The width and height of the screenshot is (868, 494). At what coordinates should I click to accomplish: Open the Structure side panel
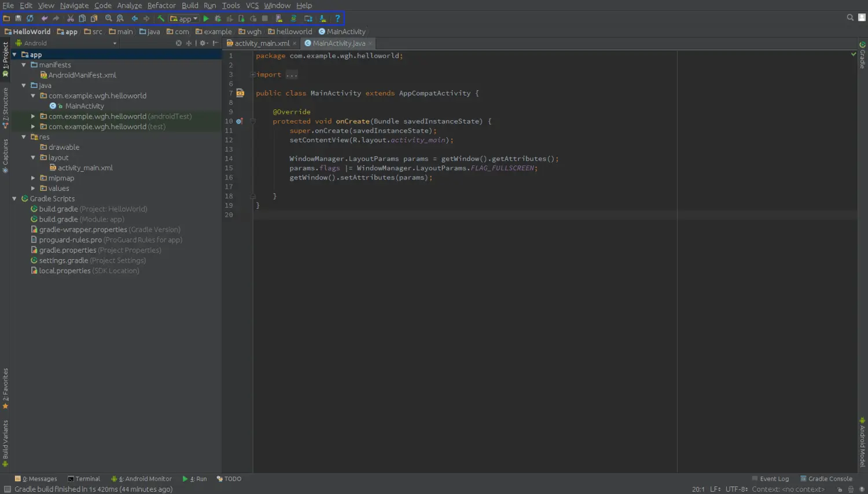click(5, 108)
